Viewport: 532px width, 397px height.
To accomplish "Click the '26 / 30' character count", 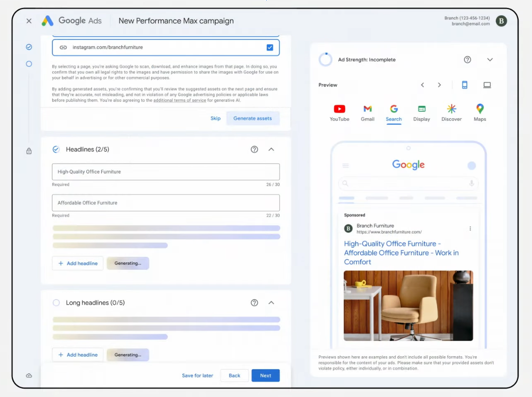I will coord(273,185).
